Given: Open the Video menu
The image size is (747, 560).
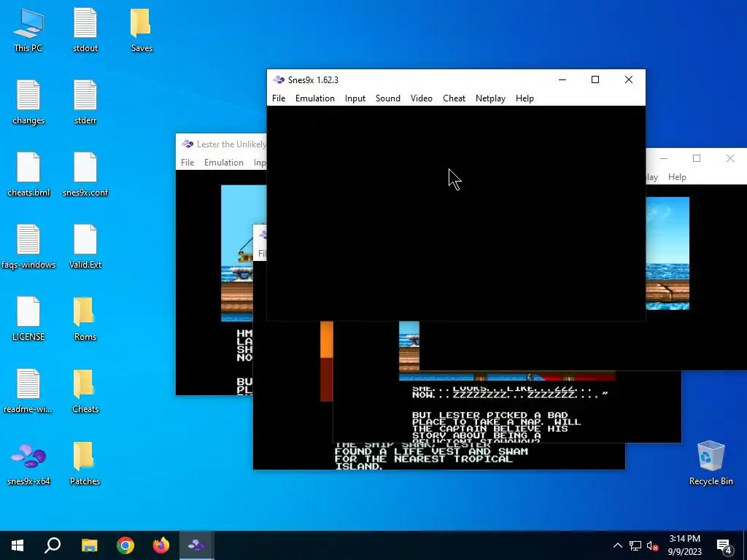Looking at the screenshot, I should coord(422,98).
